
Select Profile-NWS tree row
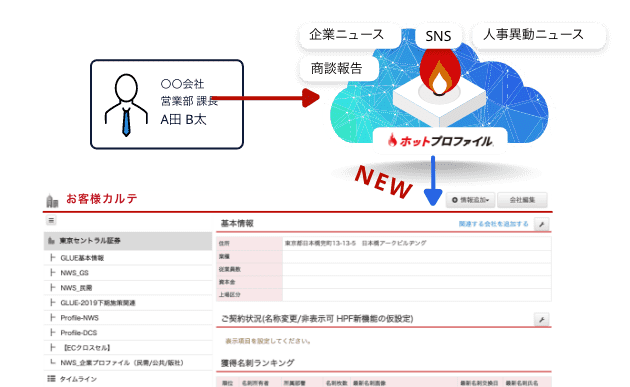click(x=128, y=318)
